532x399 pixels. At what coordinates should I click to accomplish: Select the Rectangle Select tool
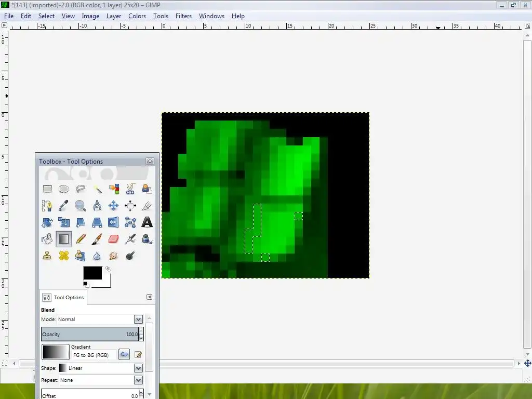pos(47,189)
